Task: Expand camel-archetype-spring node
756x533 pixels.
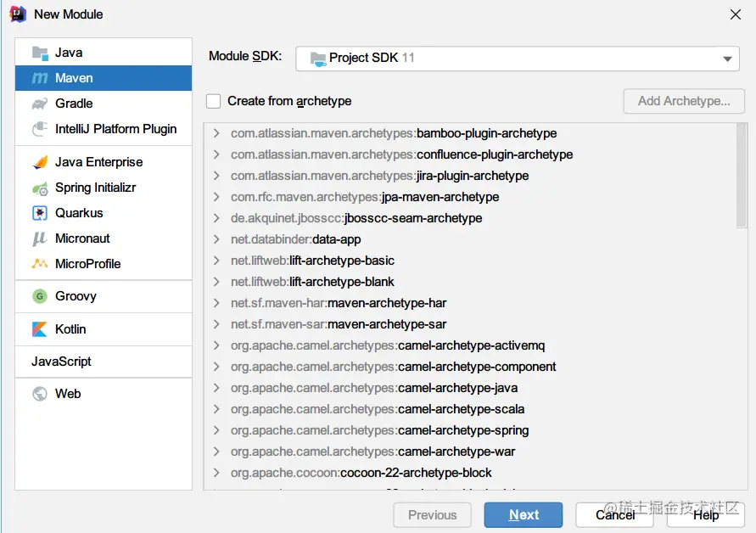Action: coord(216,430)
